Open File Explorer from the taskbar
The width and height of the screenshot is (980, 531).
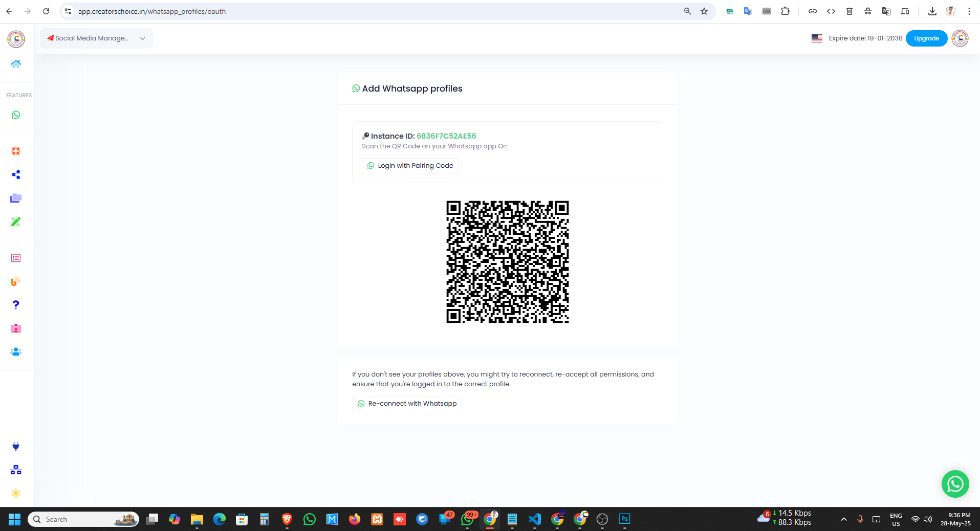[197, 519]
